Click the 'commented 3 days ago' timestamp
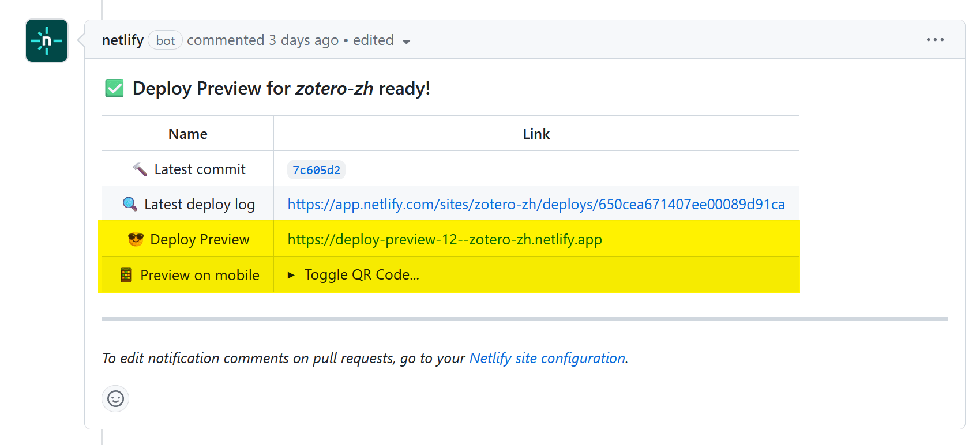980x445 pixels. (262, 40)
